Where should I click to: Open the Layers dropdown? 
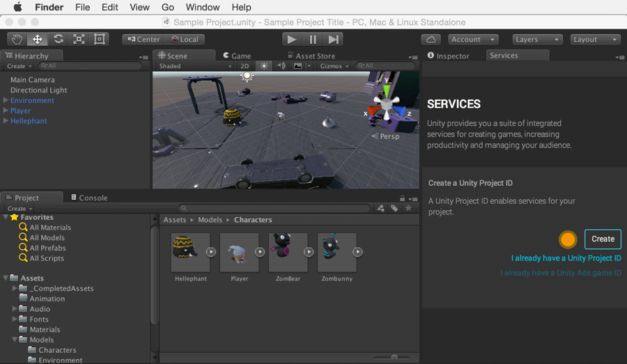pos(536,40)
